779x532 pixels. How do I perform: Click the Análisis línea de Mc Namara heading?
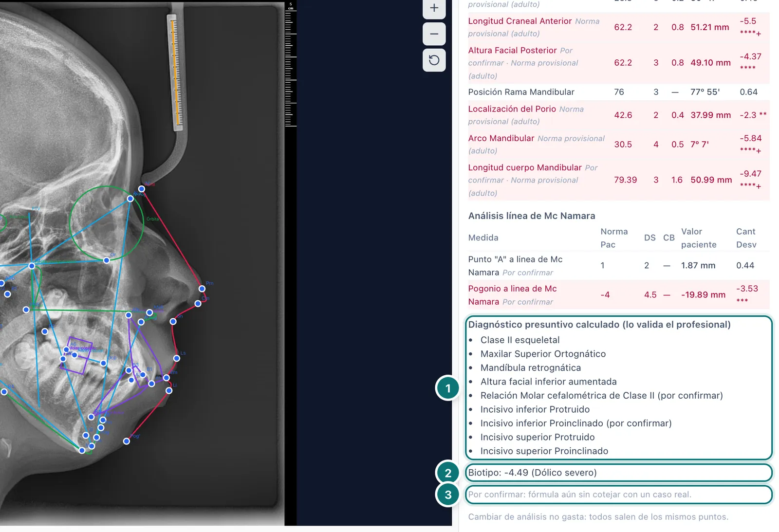(x=532, y=216)
